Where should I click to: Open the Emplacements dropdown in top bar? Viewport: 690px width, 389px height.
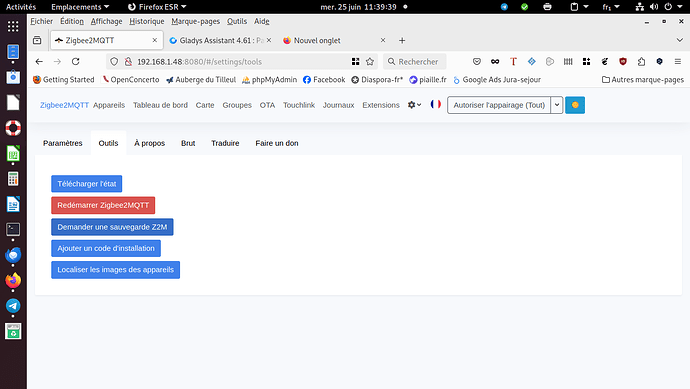tap(80, 7)
